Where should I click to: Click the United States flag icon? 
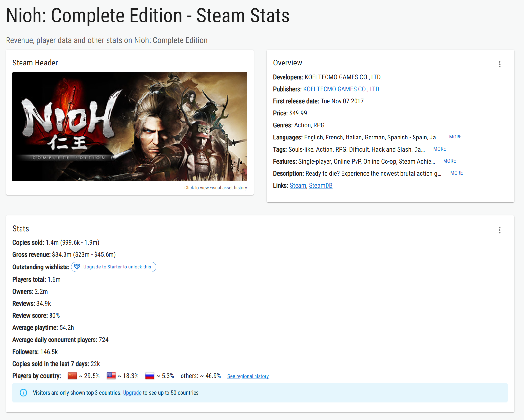111,376
